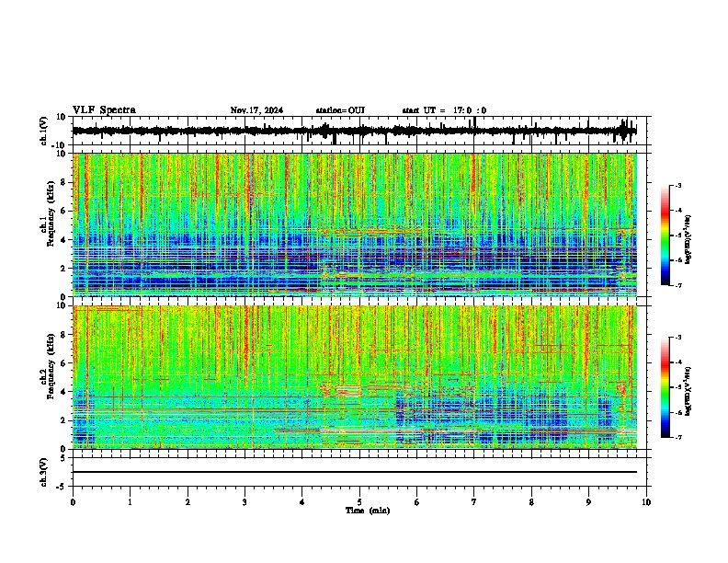
Task: Click the 'VLF Spectra' title text
Action: pyautogui.click(x=104, y=110)
